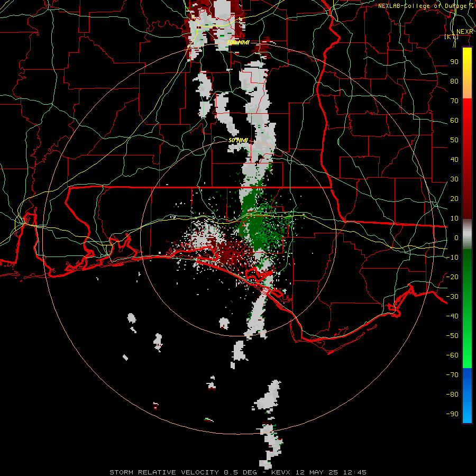Select the -10 scale label
This screenshot has height=476, width=476.
click(x=452, y=258)
